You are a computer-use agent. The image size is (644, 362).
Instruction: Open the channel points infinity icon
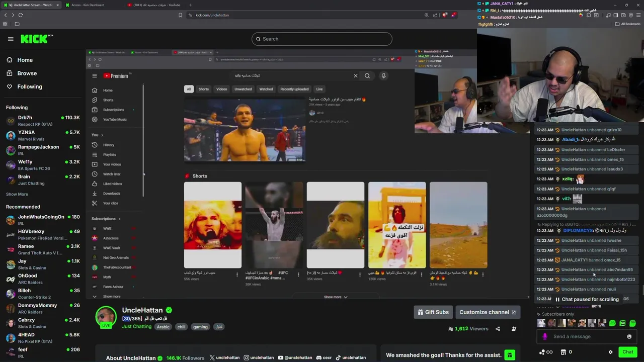point(545,352)
